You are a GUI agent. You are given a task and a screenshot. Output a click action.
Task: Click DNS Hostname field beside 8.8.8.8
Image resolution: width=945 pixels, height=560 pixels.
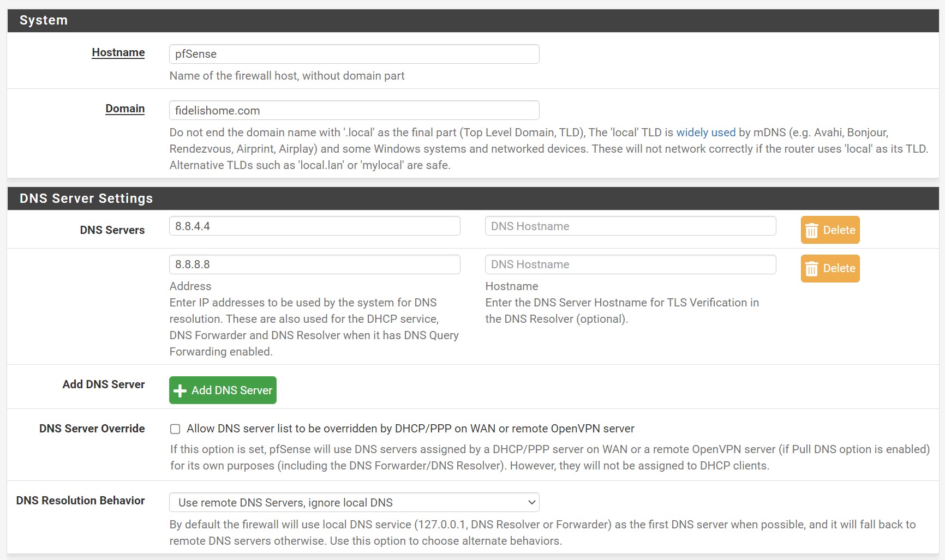tap(630, 264)
